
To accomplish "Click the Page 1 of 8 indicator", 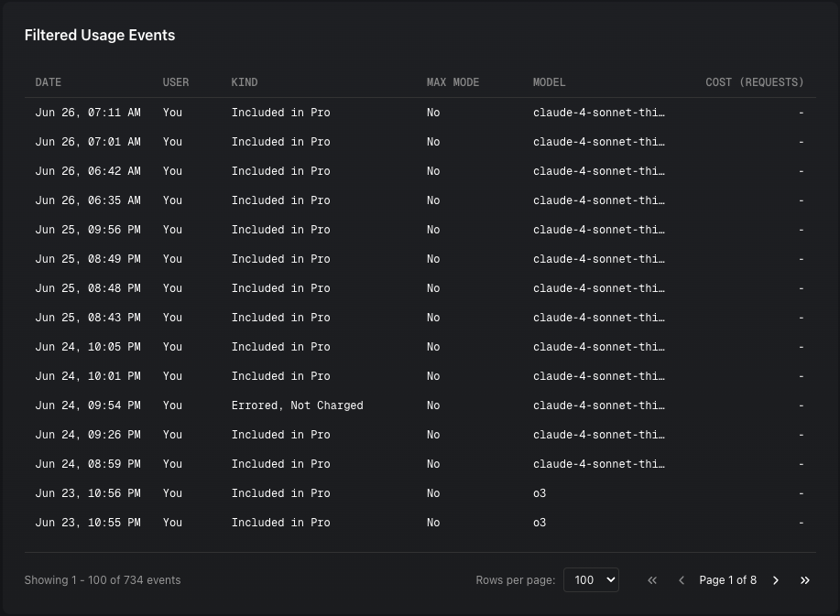I will click(x=727, y=580).
